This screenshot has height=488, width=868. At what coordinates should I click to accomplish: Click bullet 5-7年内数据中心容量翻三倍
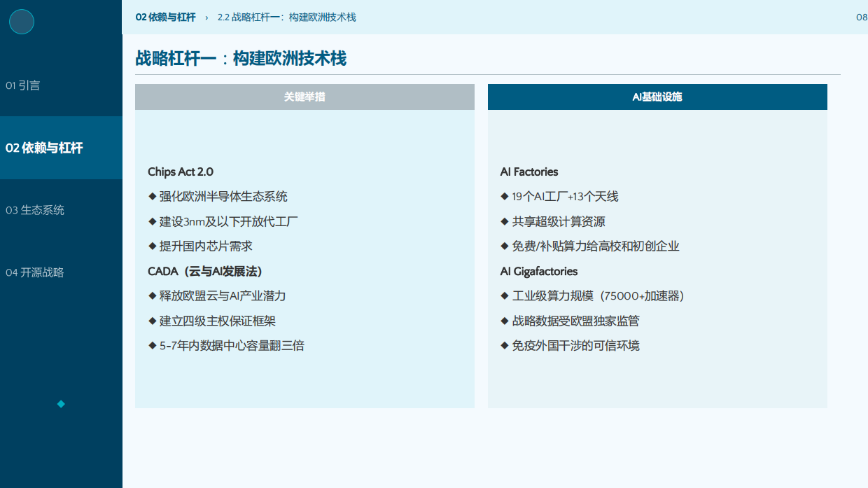(226, 345)
